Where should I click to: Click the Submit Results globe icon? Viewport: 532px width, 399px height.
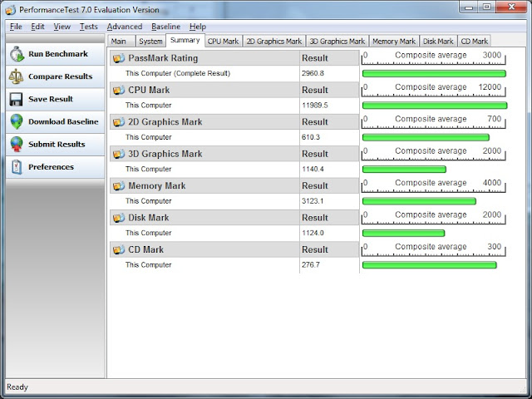coord(17,144)
